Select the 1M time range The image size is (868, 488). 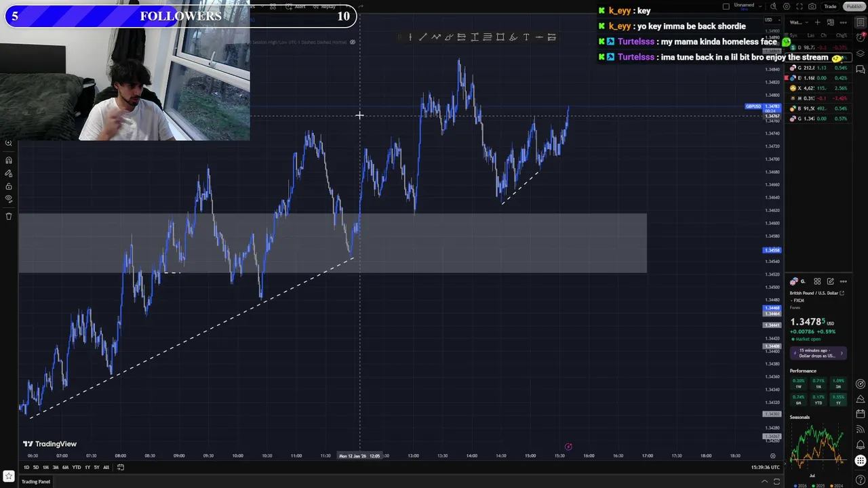[x=45, y=468]
